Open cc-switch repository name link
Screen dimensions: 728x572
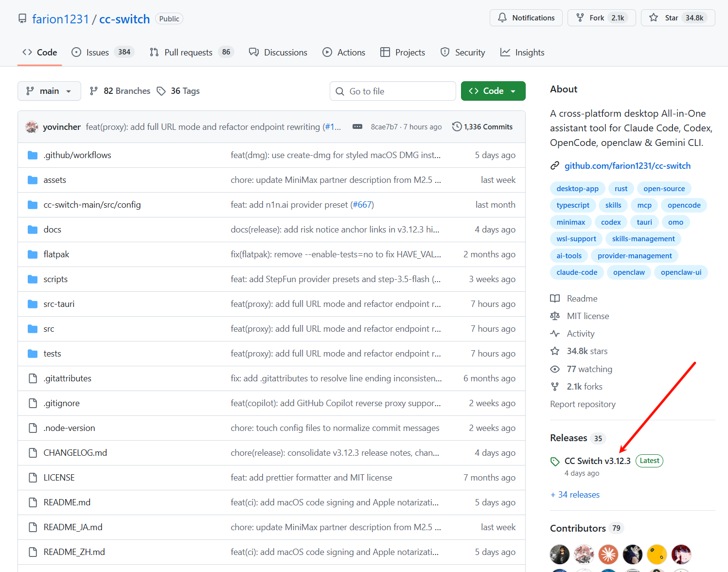tap(124, 19)
